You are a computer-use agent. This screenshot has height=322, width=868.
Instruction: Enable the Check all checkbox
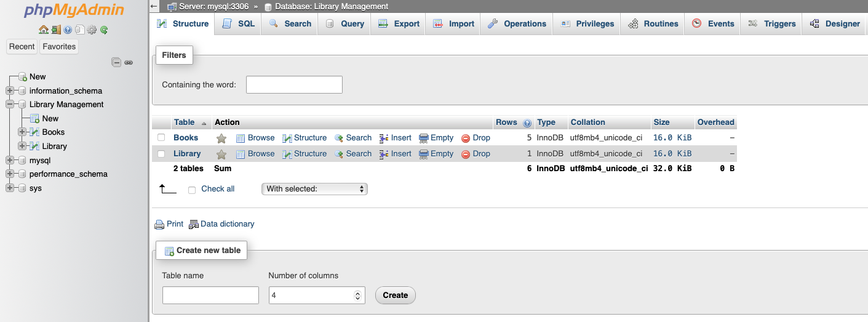coord(192,190)
